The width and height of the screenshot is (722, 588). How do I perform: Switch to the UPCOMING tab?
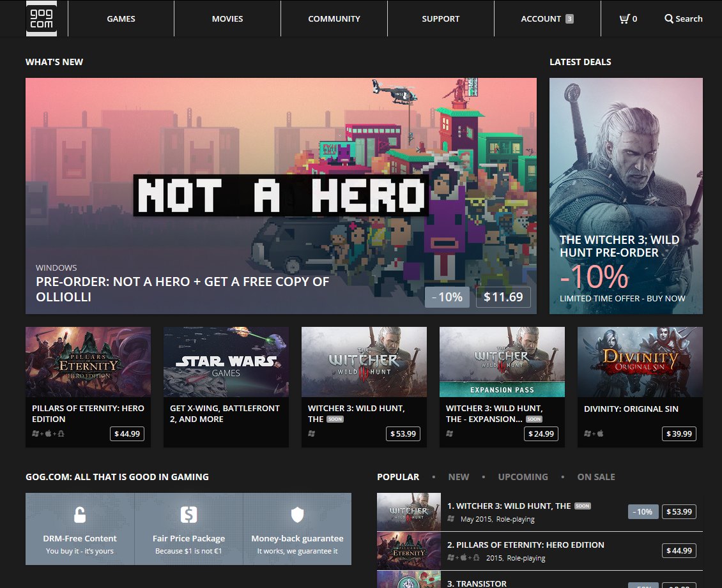[x=523, y=477]
